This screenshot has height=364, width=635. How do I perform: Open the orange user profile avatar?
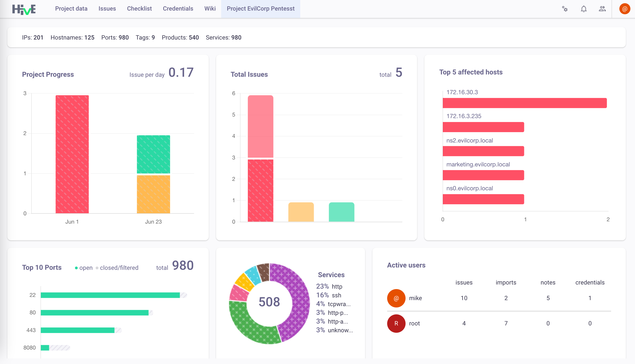tap(624, 9)
